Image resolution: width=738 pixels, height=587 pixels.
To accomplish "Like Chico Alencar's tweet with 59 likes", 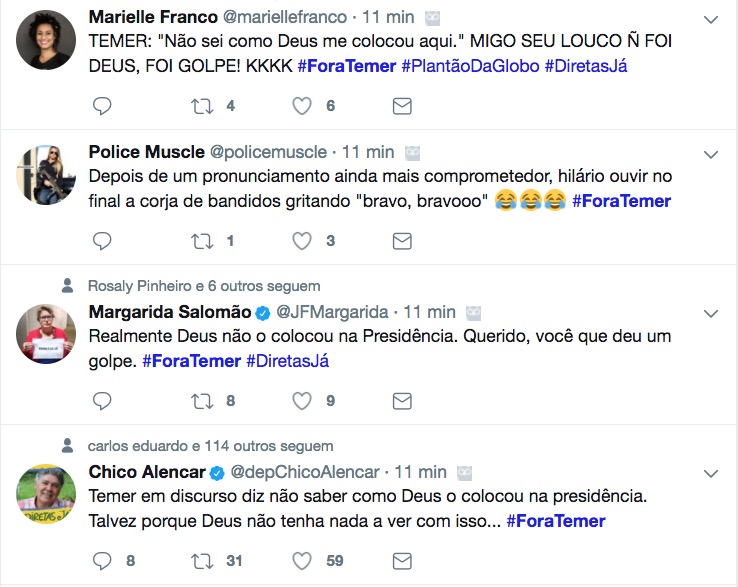I will (302, 561).
